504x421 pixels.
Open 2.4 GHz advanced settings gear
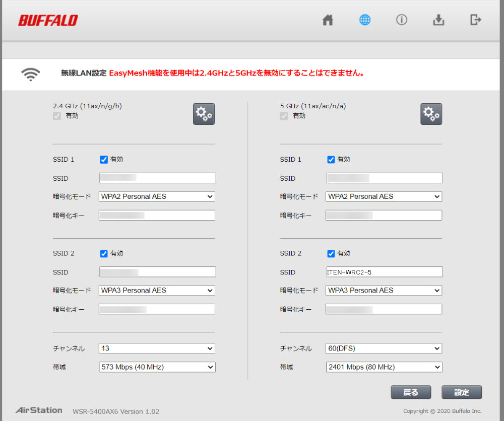coord(204,114)
